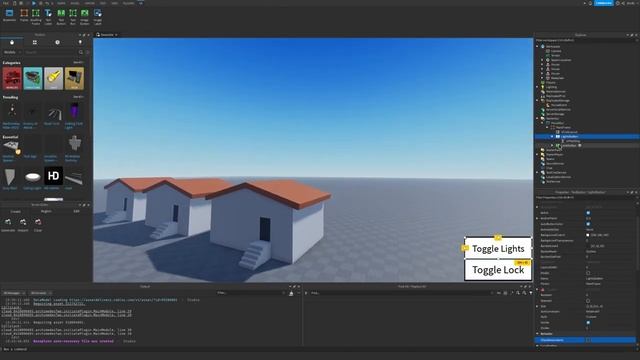Screen dimensions: 640x360
Task: Focus the Explorer filter workspace field
Action: 584,40
